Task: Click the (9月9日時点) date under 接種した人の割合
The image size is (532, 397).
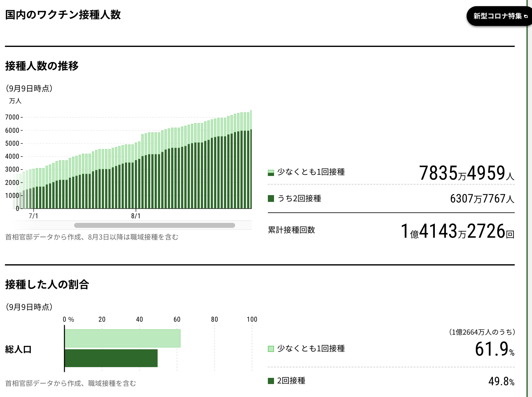Action: [x=29, y=307]
